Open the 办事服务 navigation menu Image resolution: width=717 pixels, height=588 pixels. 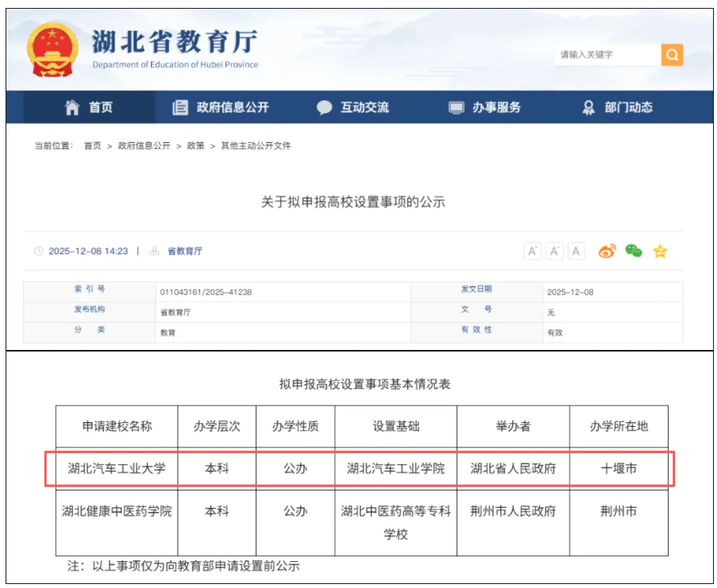[x=484, y=107]
